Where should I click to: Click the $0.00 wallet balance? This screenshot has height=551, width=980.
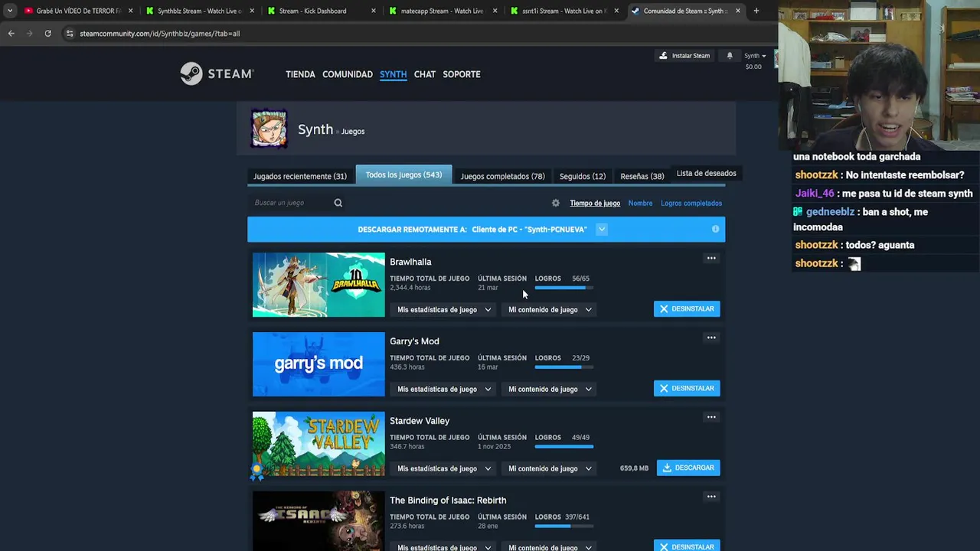[x=753, y=67]
